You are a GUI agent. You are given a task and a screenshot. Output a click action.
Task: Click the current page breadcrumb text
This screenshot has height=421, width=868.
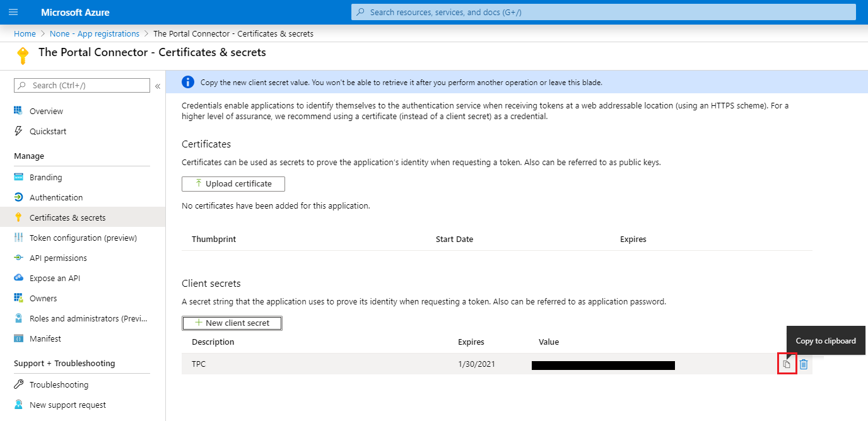233,33
